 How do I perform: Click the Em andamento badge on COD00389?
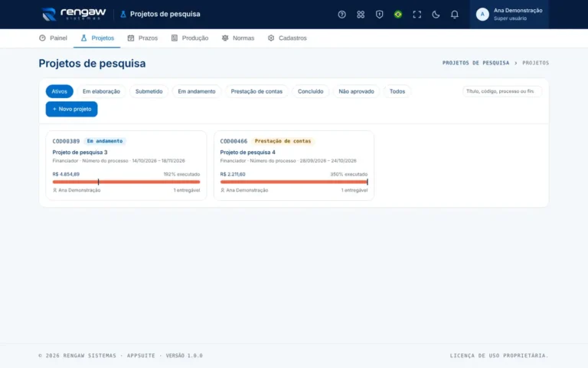pyautogui.click(x=105, y=141)
